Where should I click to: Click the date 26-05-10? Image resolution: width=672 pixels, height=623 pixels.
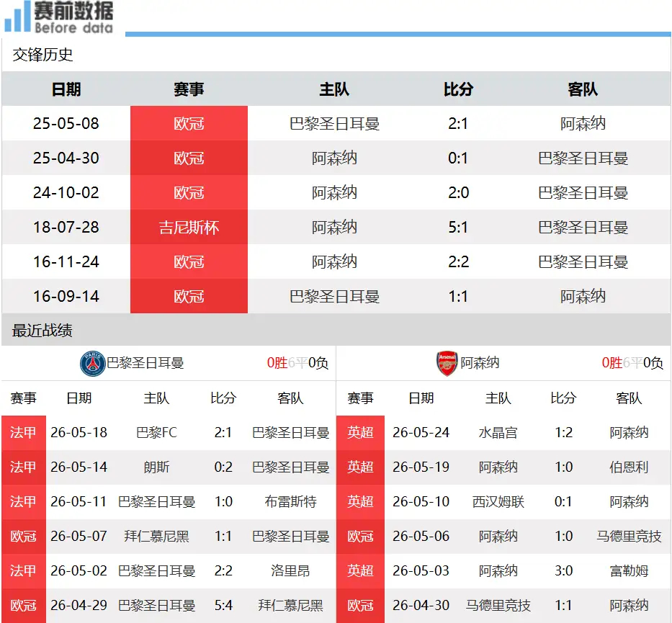(x=421, y=501)
